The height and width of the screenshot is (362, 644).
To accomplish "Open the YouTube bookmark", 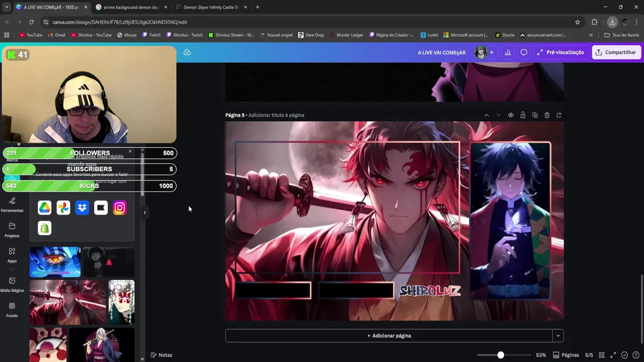I will pyautogui.click(x=31, y=35).
